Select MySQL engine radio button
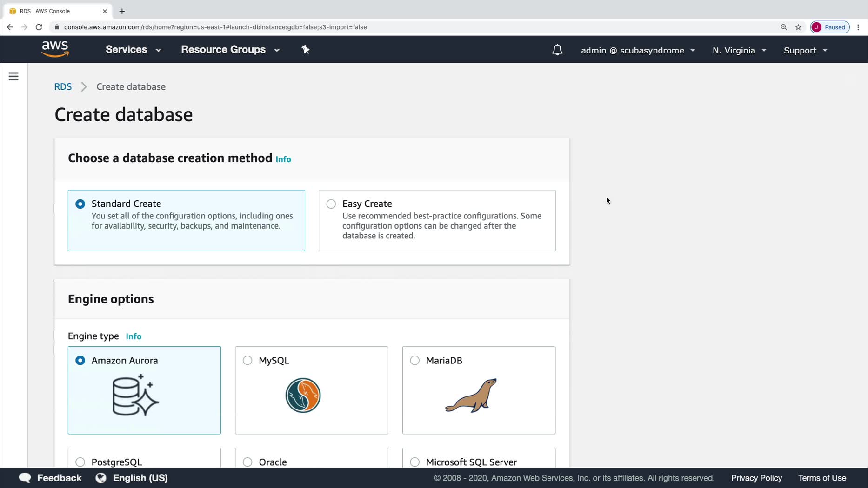Screen dimensions: 868x488 (247, 361)
